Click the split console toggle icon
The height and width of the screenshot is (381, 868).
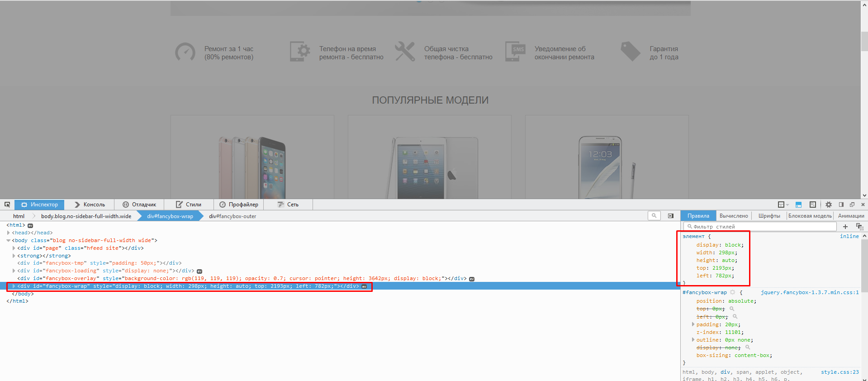[x=798, y=205]
